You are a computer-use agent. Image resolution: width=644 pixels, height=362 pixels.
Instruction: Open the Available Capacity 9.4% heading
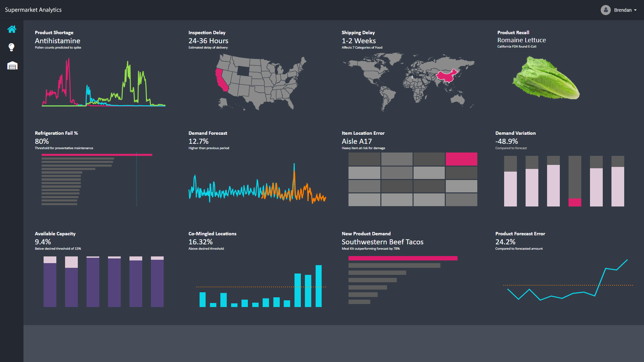point(43,242)
